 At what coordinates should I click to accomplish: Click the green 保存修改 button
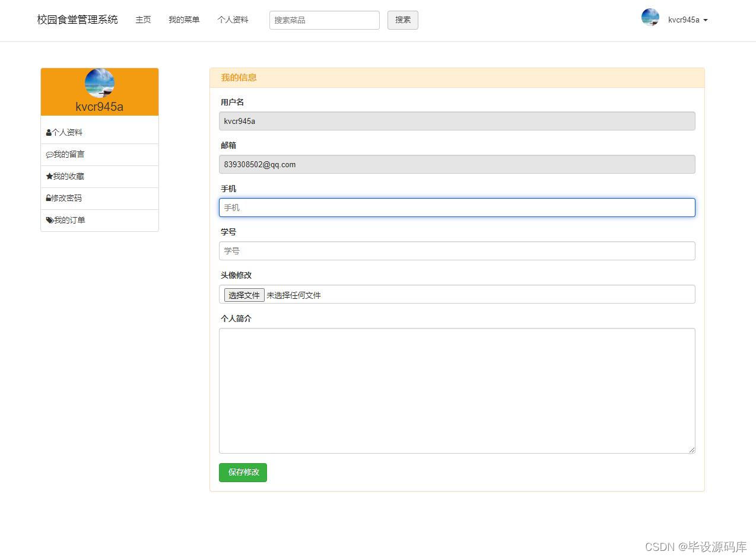tap(243, 473)
